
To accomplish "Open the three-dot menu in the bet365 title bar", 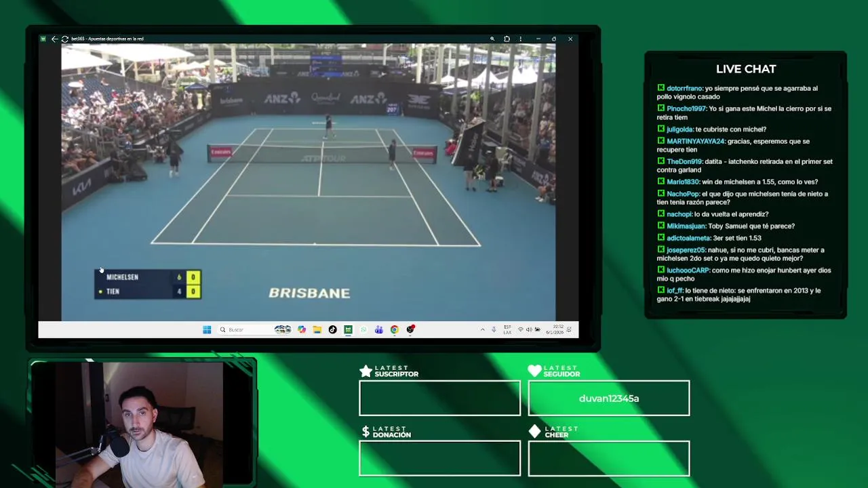I will (520, 39).
